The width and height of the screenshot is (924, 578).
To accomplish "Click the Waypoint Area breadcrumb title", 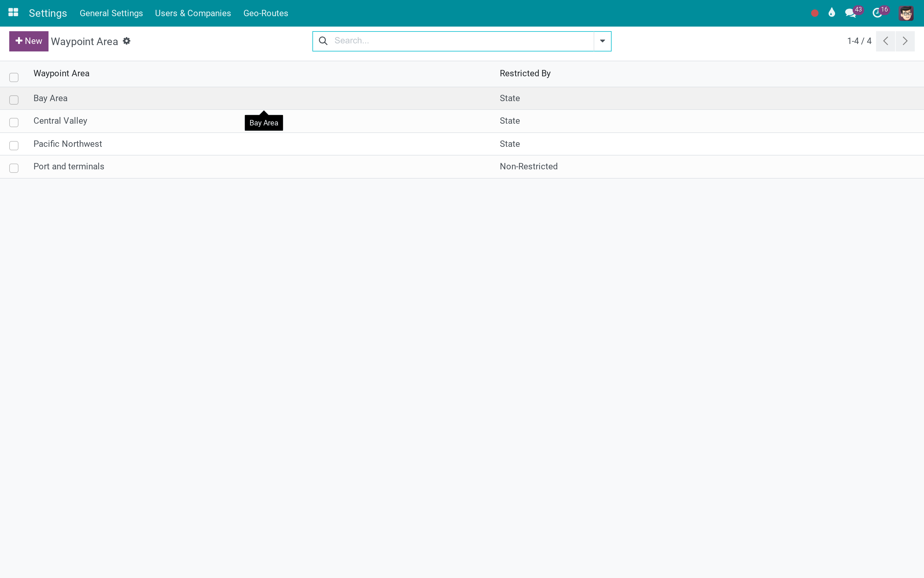I will [84, 41].
